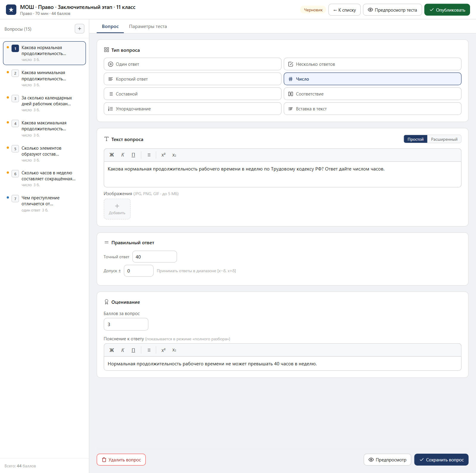476x473 pixels.
Task: Open 'Предпросмотр теста' in header
Action: 392,10
